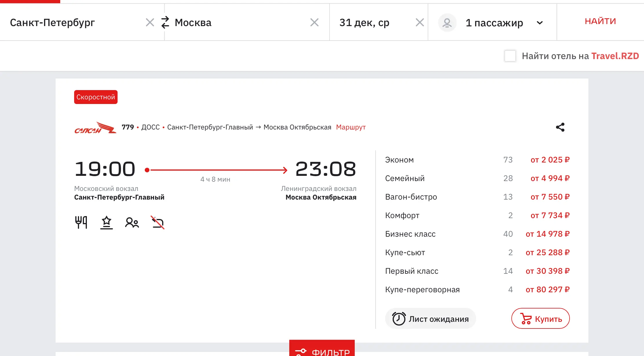The width and height of the screenshot is (644, 356).
Task: Click the star bonus service icon
Action: 107,222
